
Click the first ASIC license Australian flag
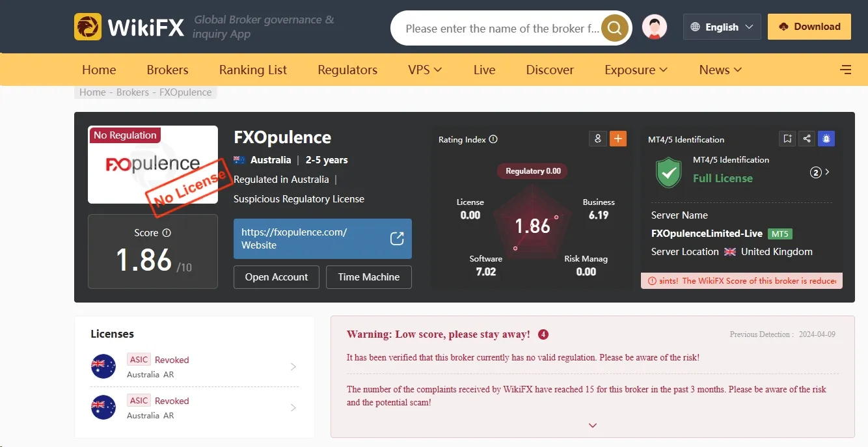103,366
